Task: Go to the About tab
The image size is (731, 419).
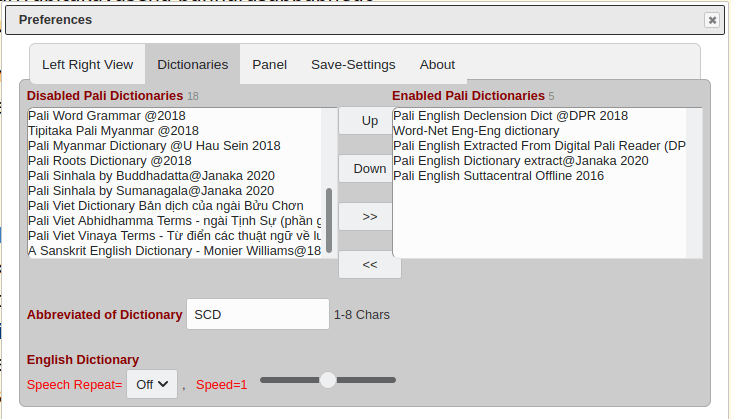Action: coord(437,65)
